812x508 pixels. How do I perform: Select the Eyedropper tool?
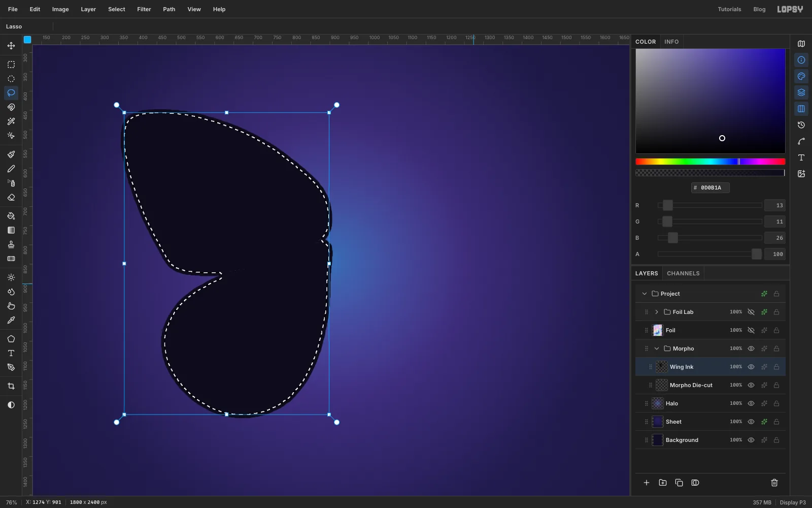(x=11, y=320)
